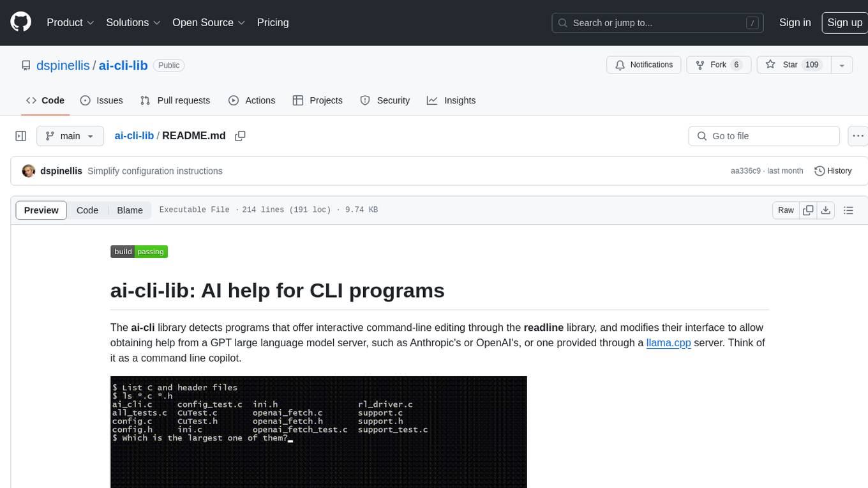Open the star lists dropdown arrow
Viewport: 868px width, 488px height.
coord(842,65)
